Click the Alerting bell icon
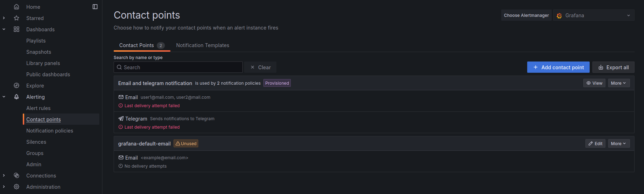This screenshot has width=644, height=194. (x=16, y=97)
